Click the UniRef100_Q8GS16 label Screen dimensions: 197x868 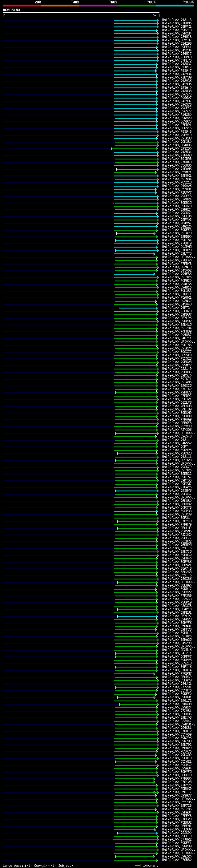click(x=177, y=128)
